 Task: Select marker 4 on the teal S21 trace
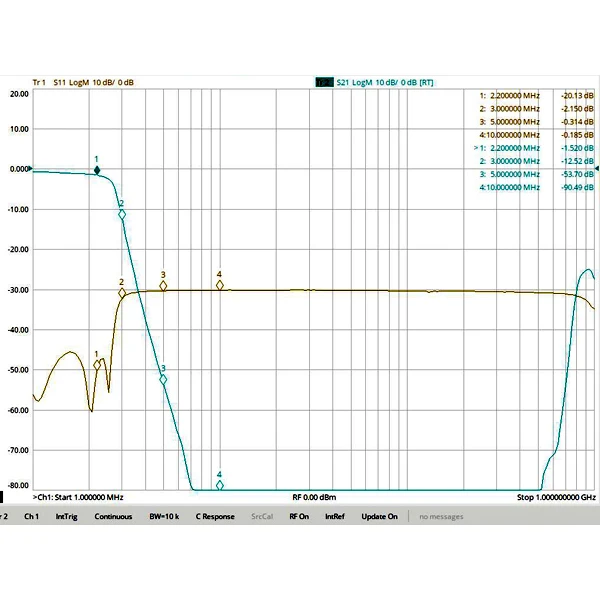pos(220,485)
